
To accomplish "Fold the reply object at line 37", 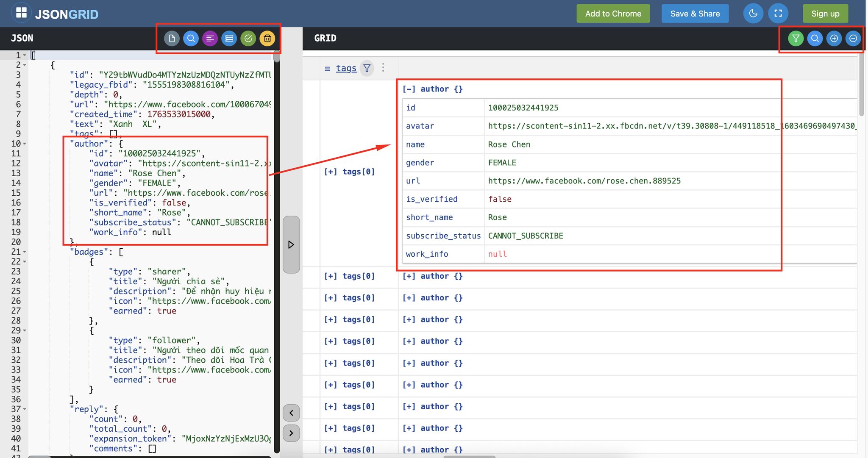I will [x=25, y=409].
